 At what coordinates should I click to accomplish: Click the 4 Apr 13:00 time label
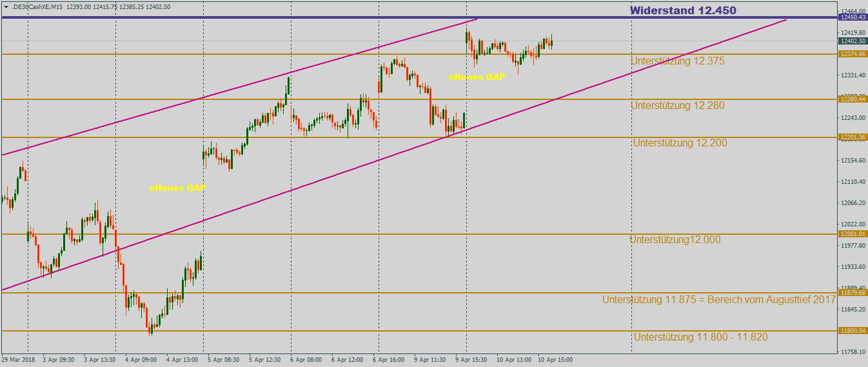[182, 360]
